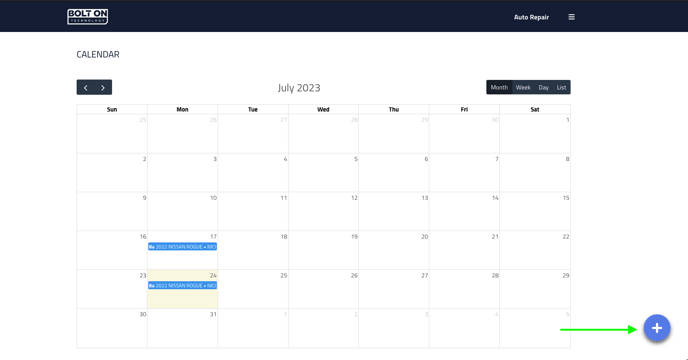Click the Auto Repair header link
This screenshot has height=360, width=688.
coord(531,17)
